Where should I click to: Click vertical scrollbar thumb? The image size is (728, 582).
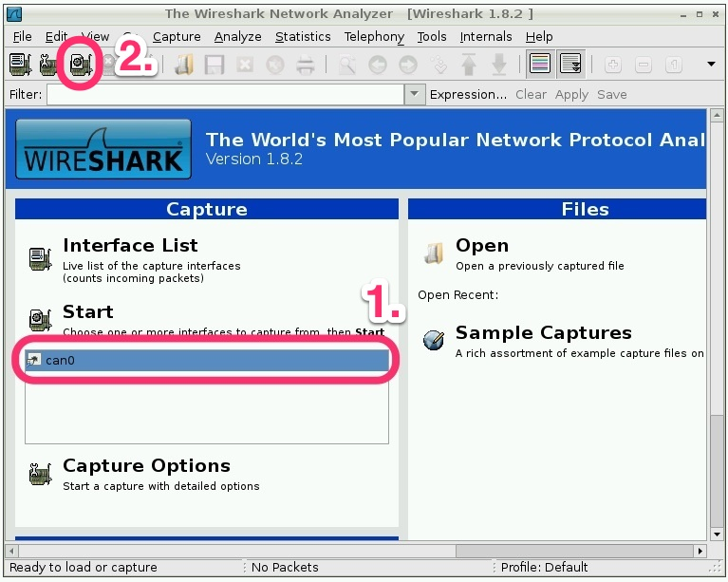(x=717, y=471)
